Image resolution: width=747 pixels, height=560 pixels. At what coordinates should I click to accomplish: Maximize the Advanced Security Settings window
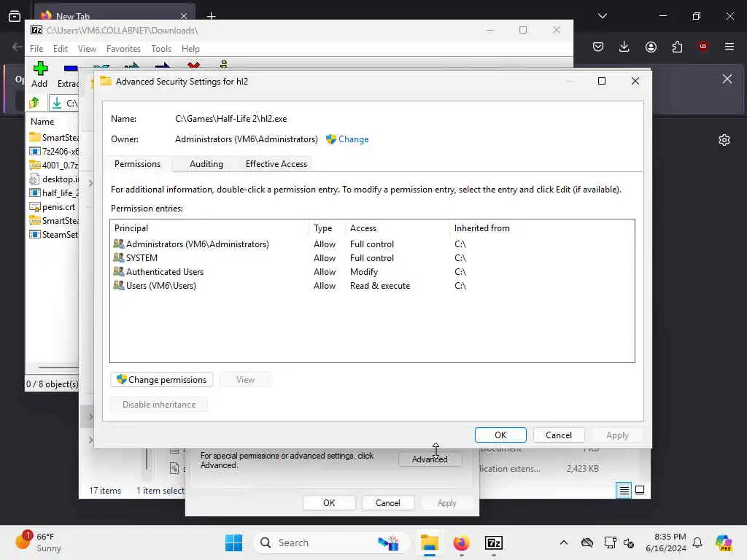coord(602,81)
